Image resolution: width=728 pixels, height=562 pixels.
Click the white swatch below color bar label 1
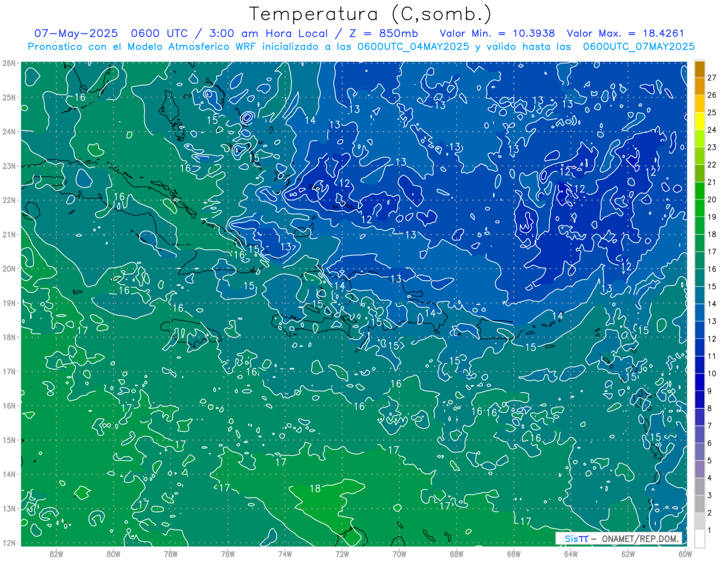click(x=700, y=538)
